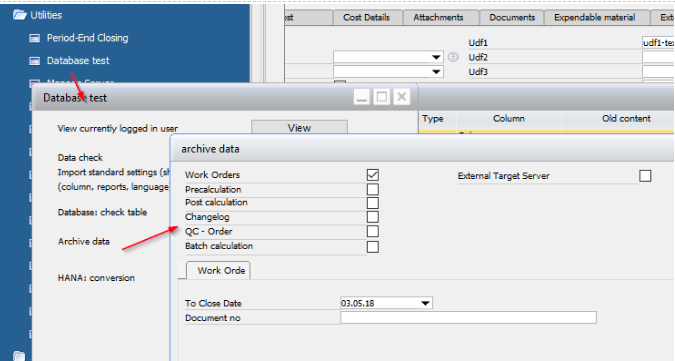Tick the Changelog checkbox
Viewport: 675px width, 361px height.
[373, 217]
